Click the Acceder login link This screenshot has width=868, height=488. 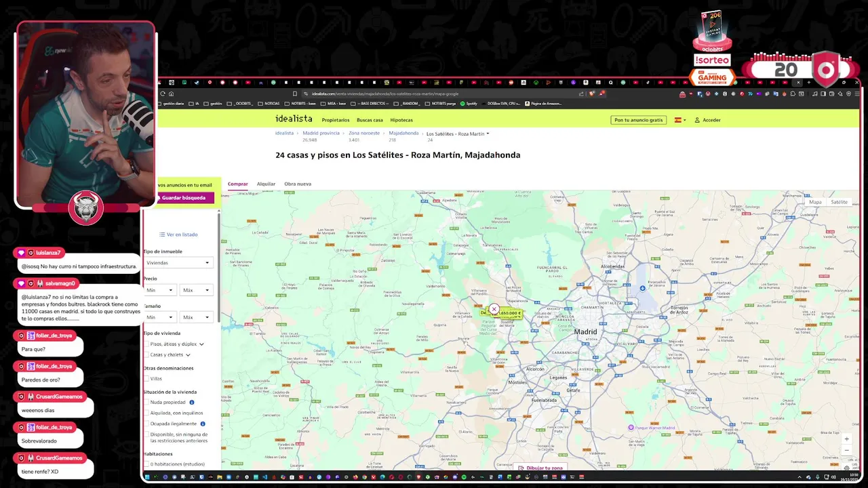[711, 120]
